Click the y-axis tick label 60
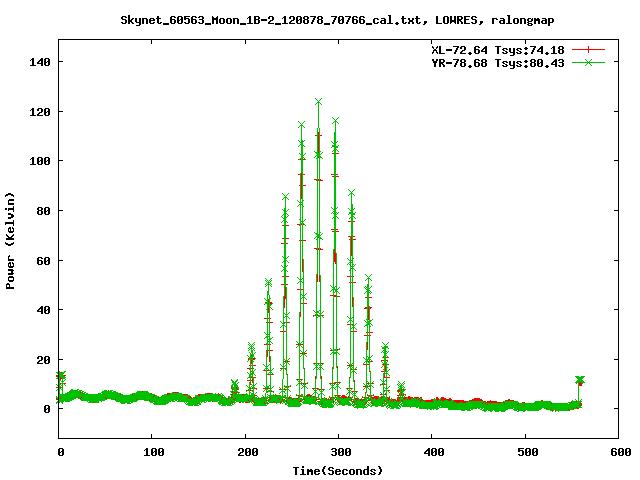The image size is (640, 480). 44,261
